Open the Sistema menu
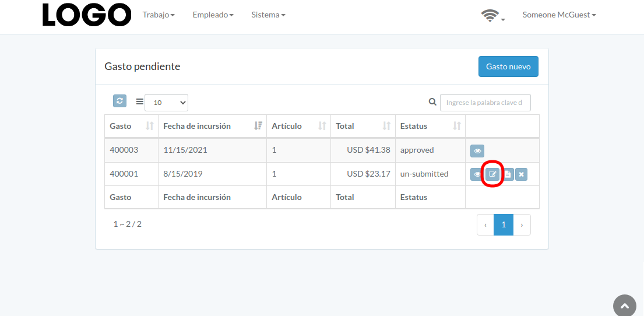 [x=268, y=15]
